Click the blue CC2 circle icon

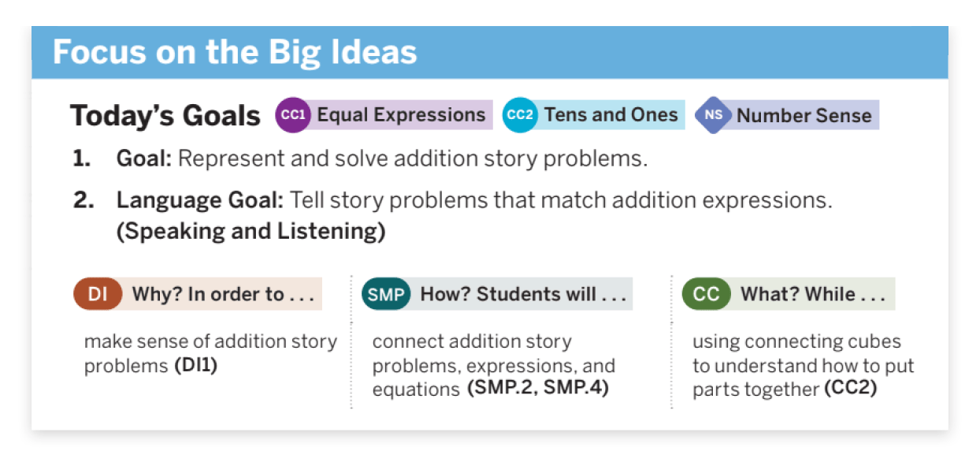tap(520, 115)
